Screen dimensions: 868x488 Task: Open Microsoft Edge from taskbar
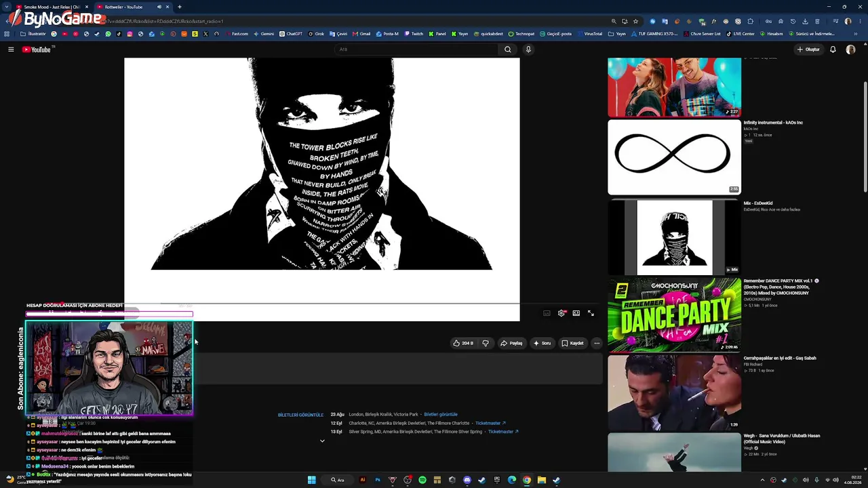click(512, 480)
